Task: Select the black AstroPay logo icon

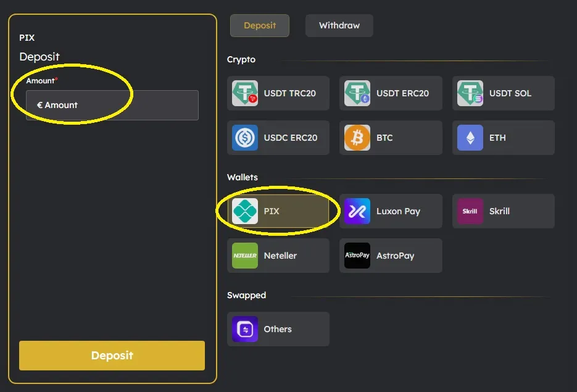Action: (357, 256)
